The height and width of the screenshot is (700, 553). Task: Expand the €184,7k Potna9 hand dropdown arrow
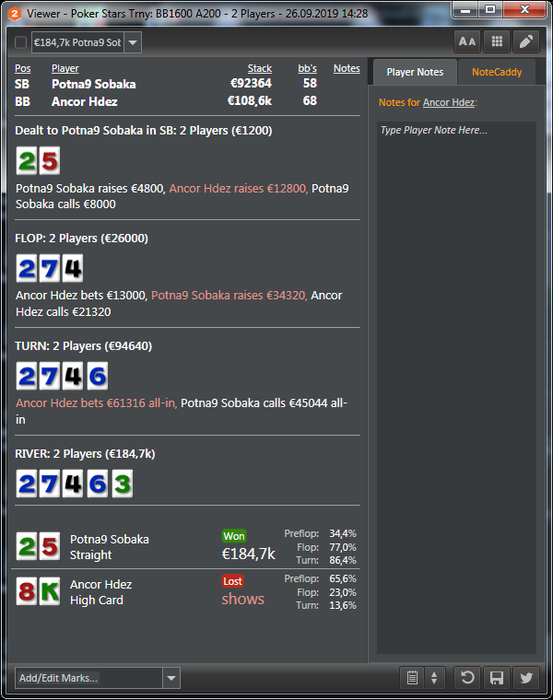[x=133, y=42]
